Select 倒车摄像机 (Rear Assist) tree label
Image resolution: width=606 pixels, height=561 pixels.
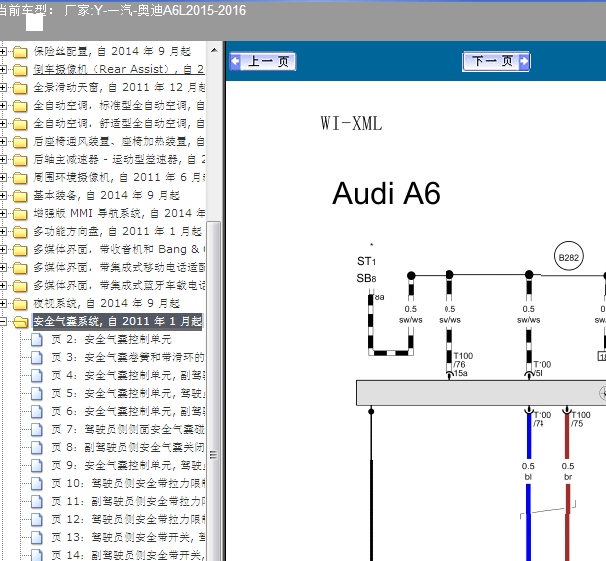[x=119, y=70]
